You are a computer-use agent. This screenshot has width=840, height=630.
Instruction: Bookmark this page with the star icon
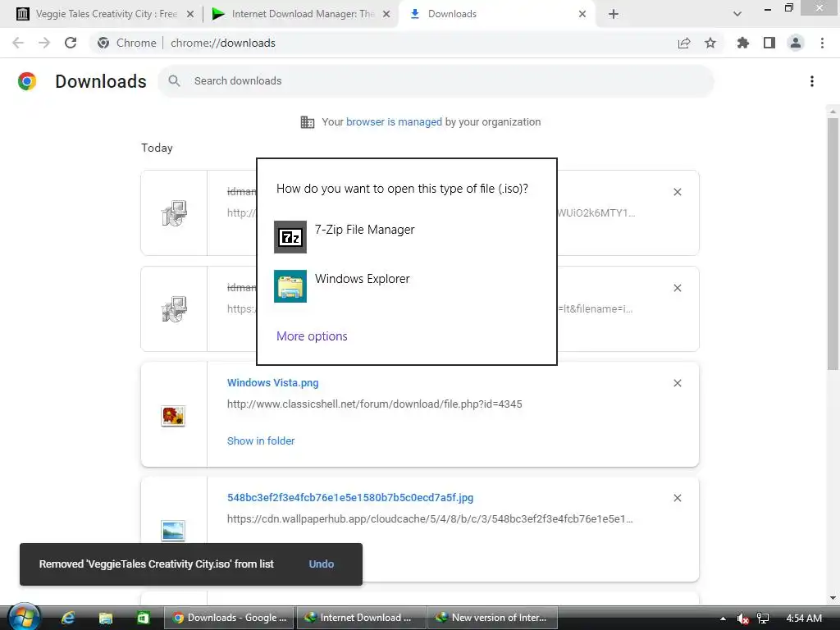pos(710,43)
